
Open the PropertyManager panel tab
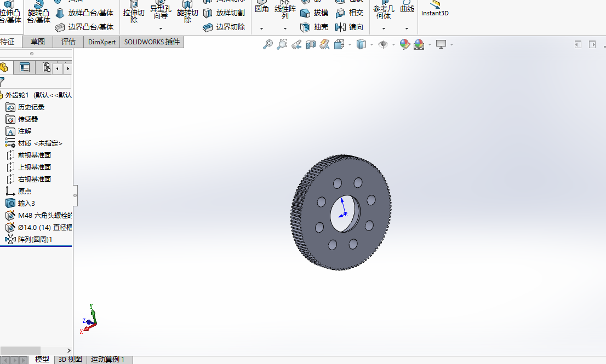(24, 67)
